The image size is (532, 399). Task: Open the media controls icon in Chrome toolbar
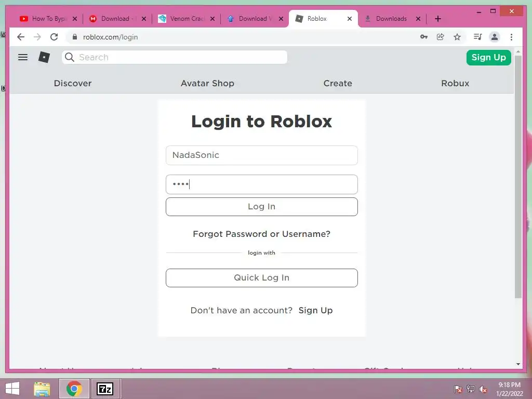coord(478,37)
